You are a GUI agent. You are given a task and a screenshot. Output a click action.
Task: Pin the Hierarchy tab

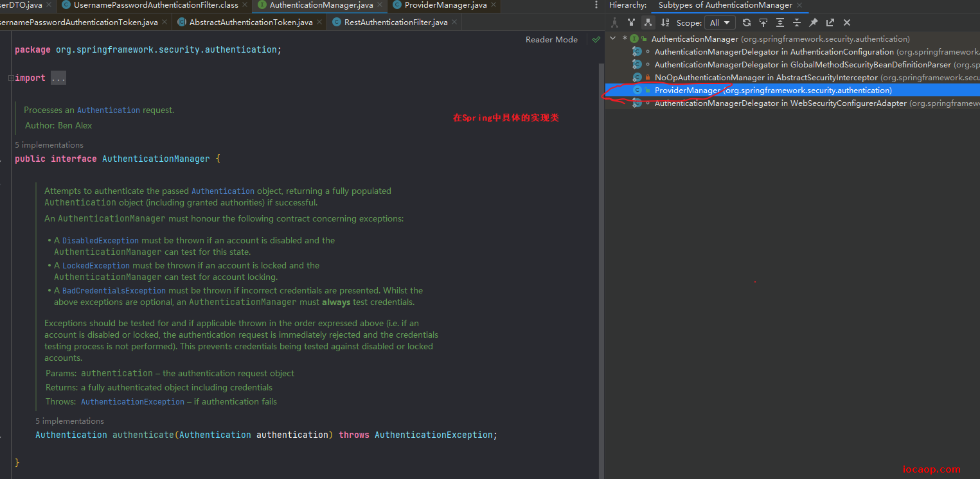[x=814, y=22]
